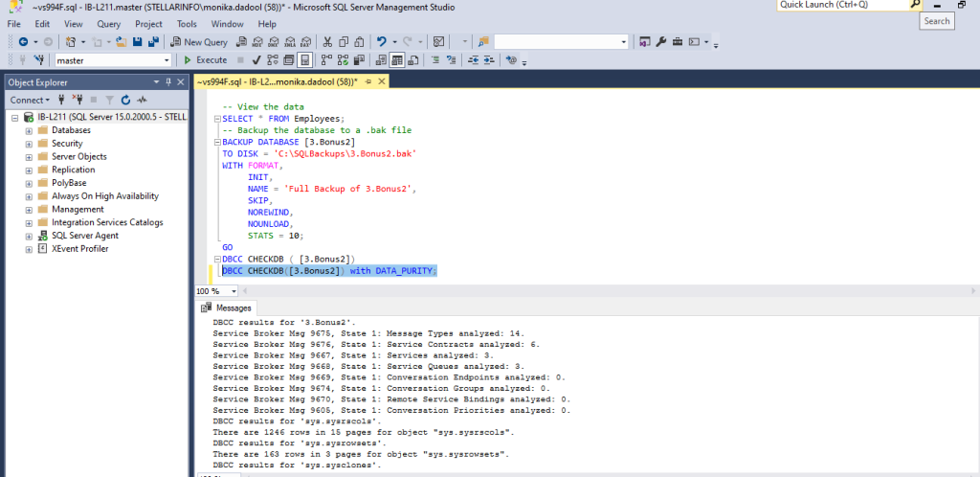Toggle Include Client Statistics
The height and width of the screenshot is (477, 980).
coord(359,60)
